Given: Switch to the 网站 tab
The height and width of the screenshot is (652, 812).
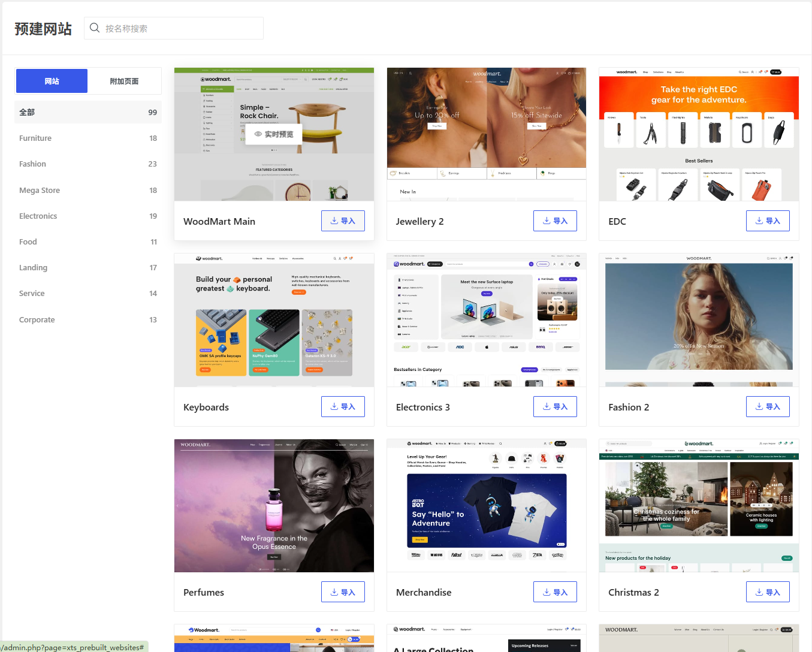Looking at the screenshot, I should click(52, 81).
